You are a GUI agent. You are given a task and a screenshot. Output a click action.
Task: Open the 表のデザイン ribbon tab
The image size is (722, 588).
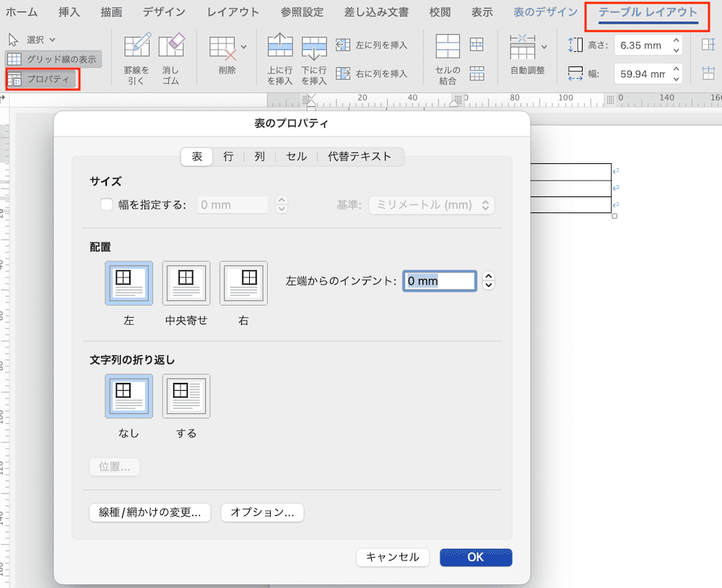[545, 12]
